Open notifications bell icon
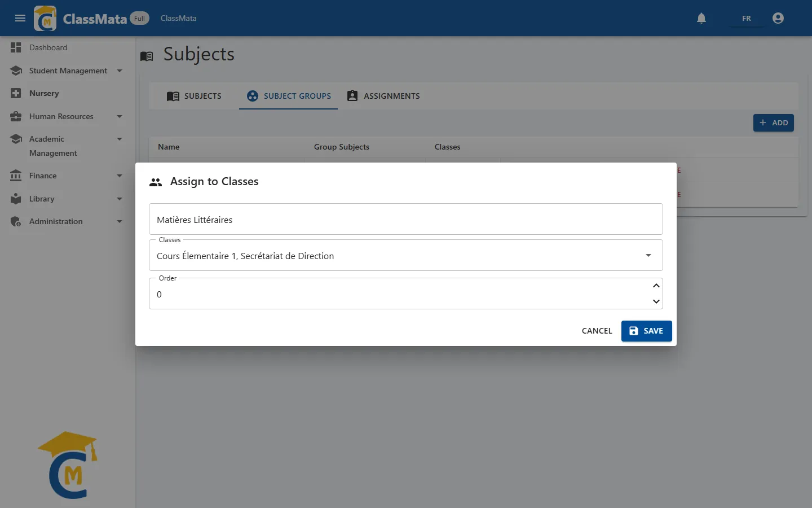 (701, 18)
